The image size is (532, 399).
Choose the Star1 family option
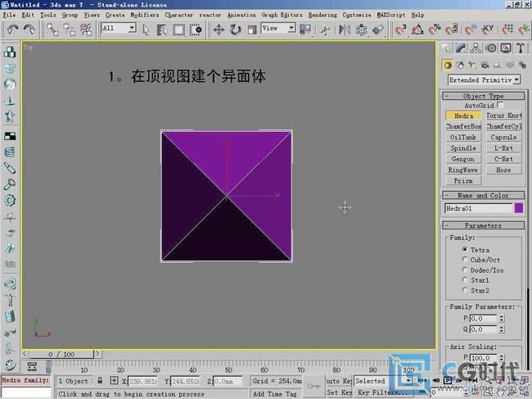pos(465,279)
